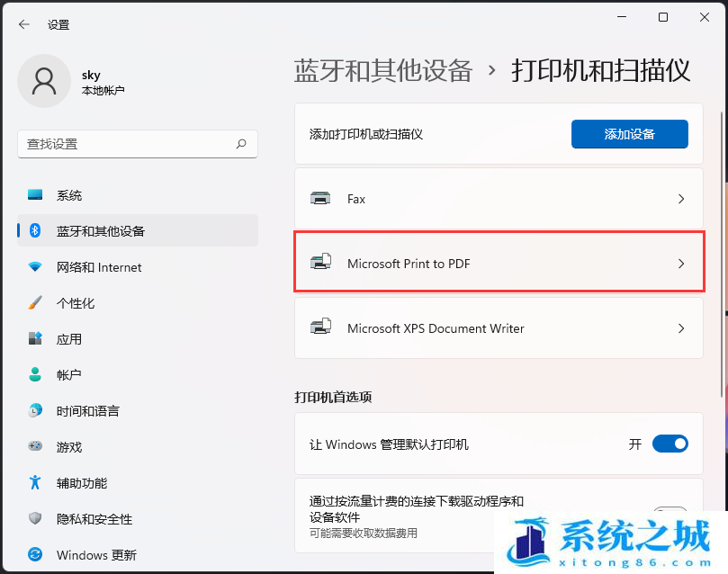Open 隐私和安全性 settings

coord(138,518)
